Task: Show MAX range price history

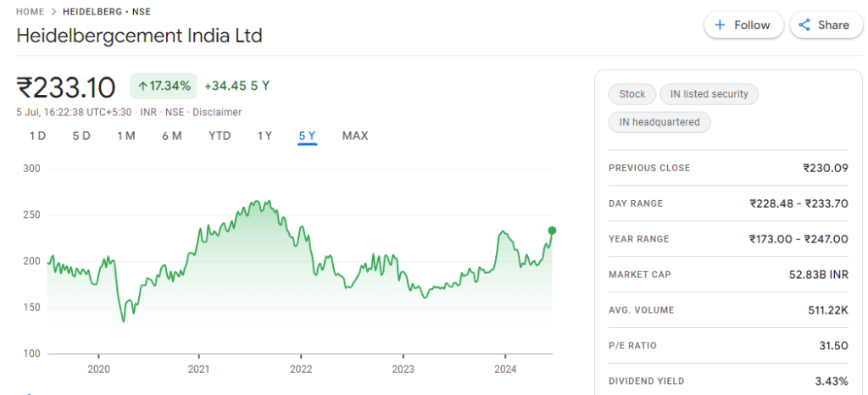Action: click(355, 136)
